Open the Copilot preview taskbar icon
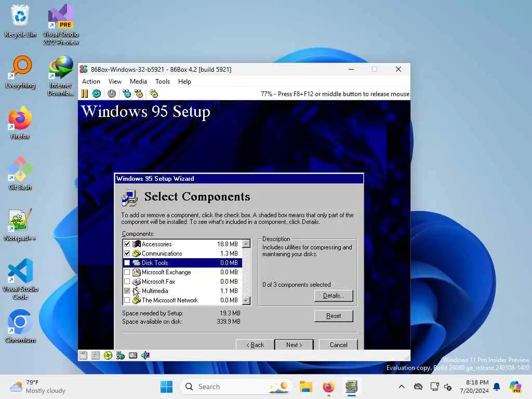The width and height of the screenshot is (532, 399). pos(515,387)
